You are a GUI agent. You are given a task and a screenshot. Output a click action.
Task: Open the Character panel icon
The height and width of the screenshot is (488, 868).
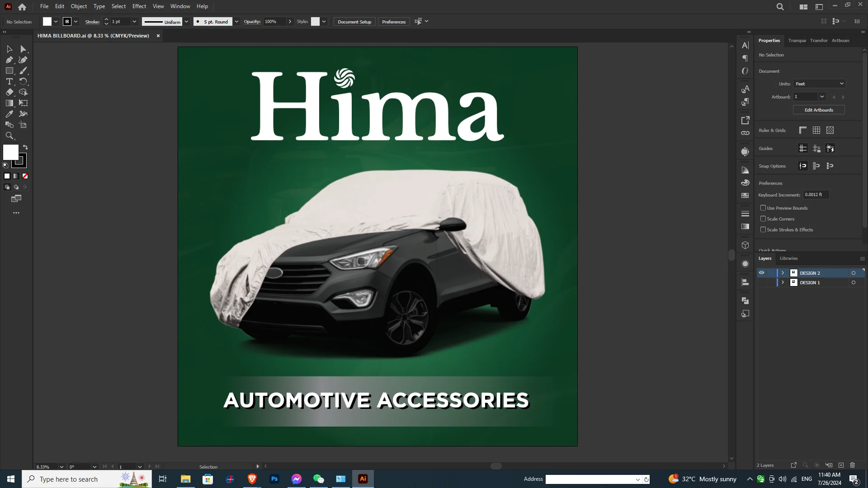(x=745, y=45)
